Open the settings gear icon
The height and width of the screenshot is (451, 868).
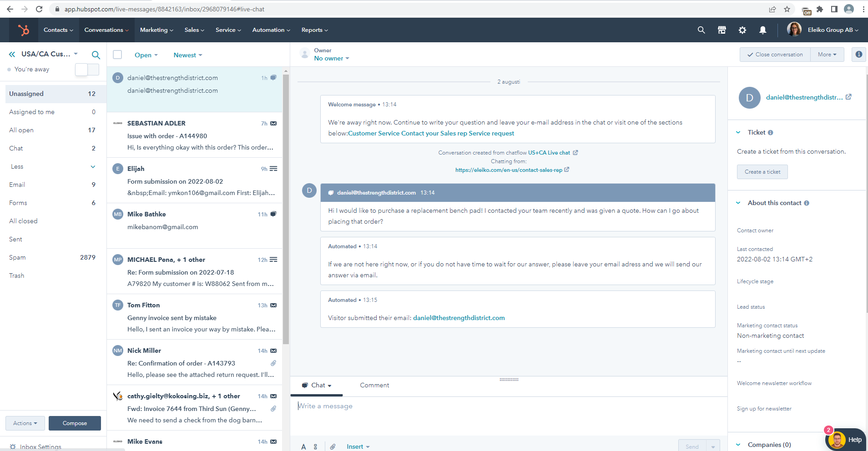[742, 30]
